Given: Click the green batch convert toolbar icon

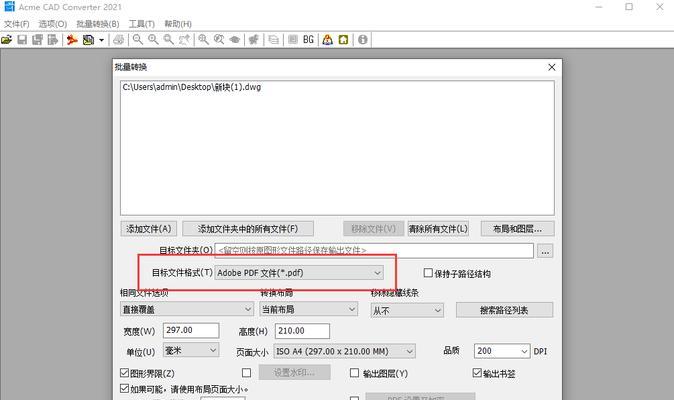Looking at the screenshot, I should tap(89, 40).
